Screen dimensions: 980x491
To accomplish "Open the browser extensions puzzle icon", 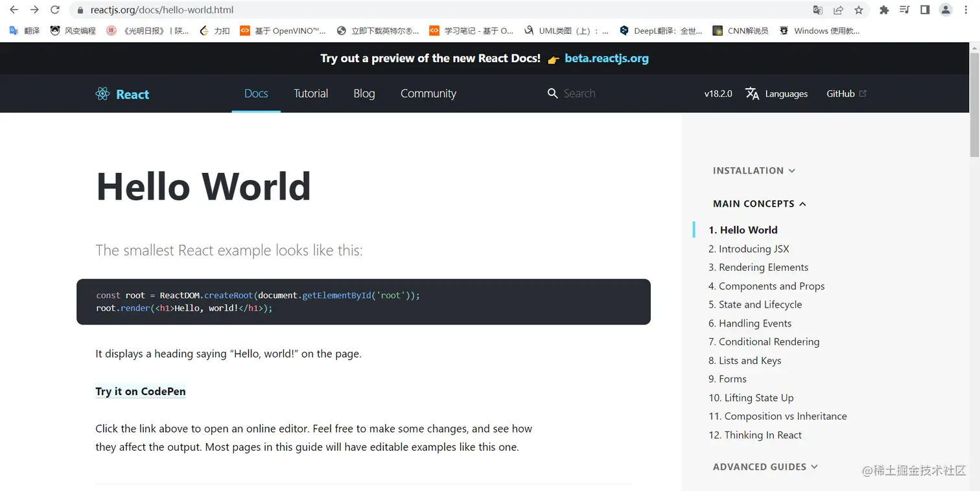I will coord(884,10).
